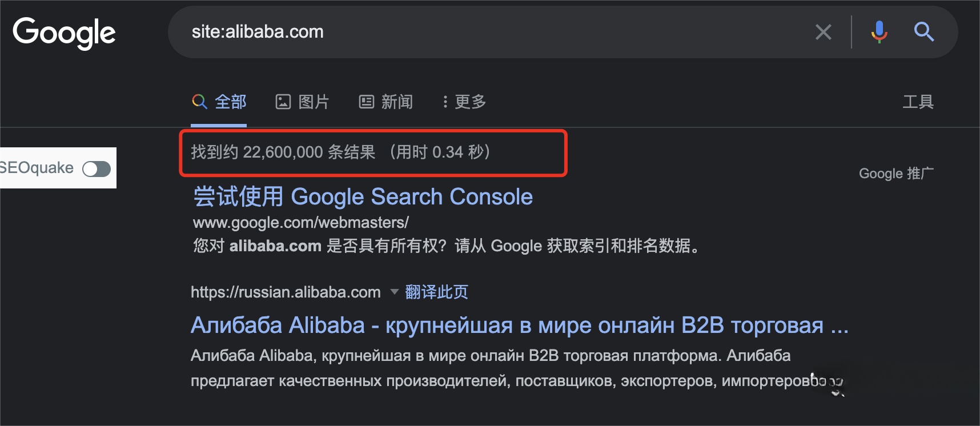980x426 pixels.
Task: Click the www.google.com/webmasters/ URL
Action: pos(301,222)
